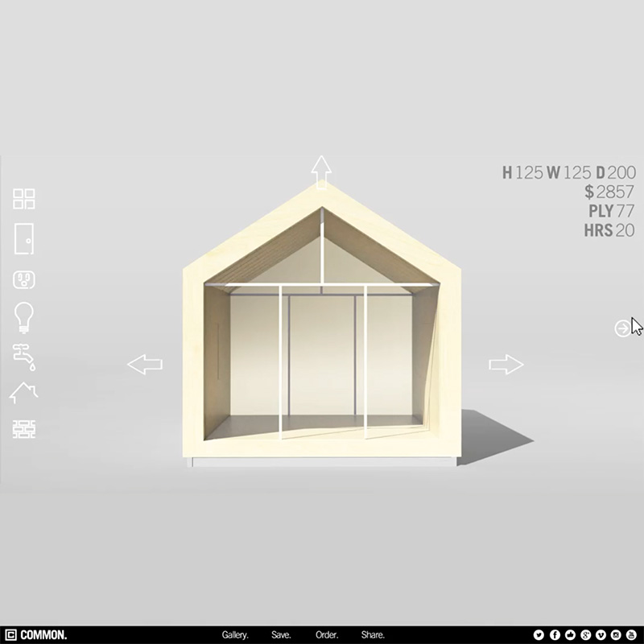Open the Twitter social icon
Image resolution: width=644 pixels, height=644 pixels.
[x=539, y=635]
